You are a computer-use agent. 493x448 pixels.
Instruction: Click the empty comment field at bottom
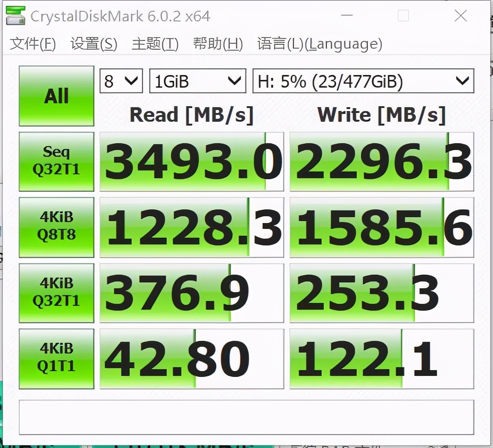pyautogui.click(x=246, y=417)
